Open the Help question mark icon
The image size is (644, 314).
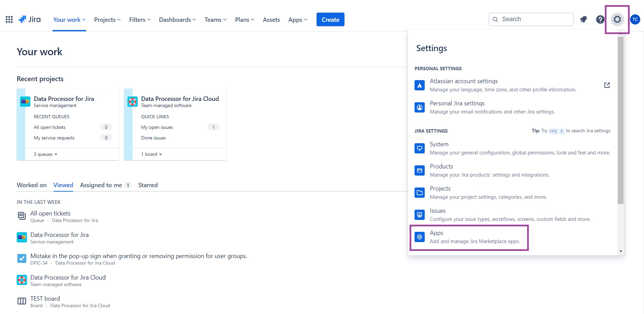[600, 19]
